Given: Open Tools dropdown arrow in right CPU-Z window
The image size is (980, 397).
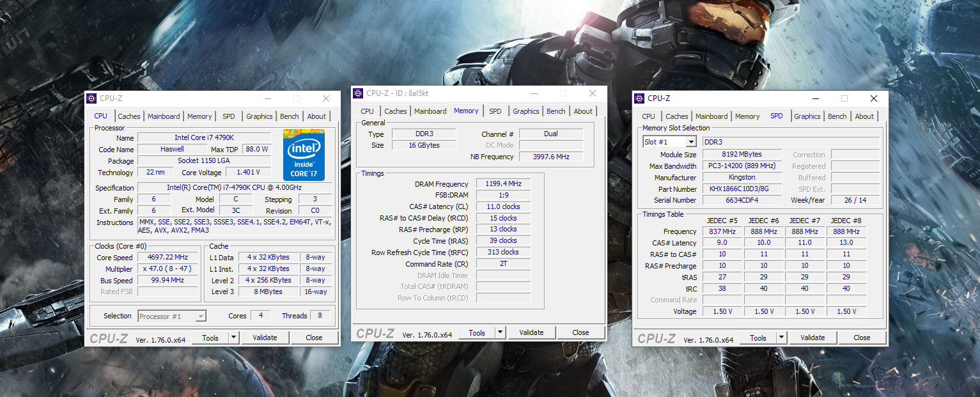Looking at the screenshot, I should 781,338.
